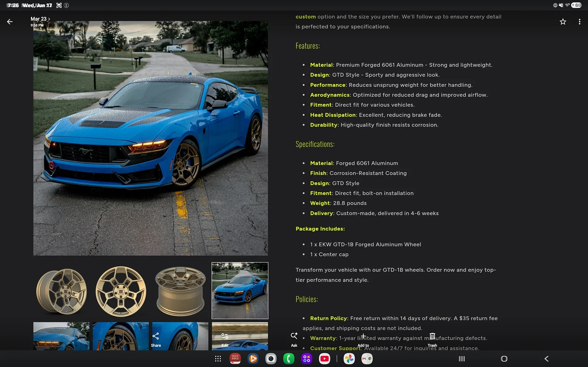Viewport: 588px width, 367px height.
Task: Click 'Delivery: Custom-made' specification line
Action: point(374,213)
